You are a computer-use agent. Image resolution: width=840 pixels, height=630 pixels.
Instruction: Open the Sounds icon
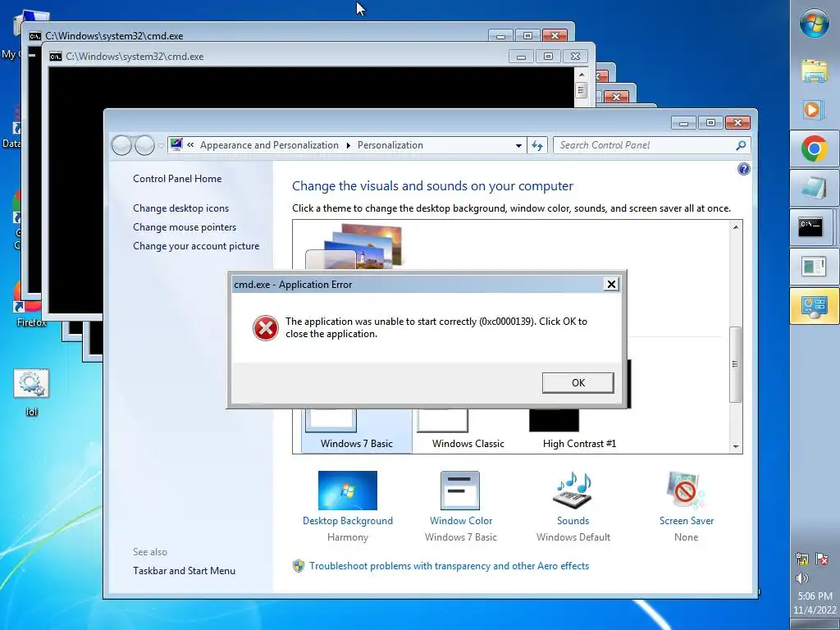click(x=573, y=491)
